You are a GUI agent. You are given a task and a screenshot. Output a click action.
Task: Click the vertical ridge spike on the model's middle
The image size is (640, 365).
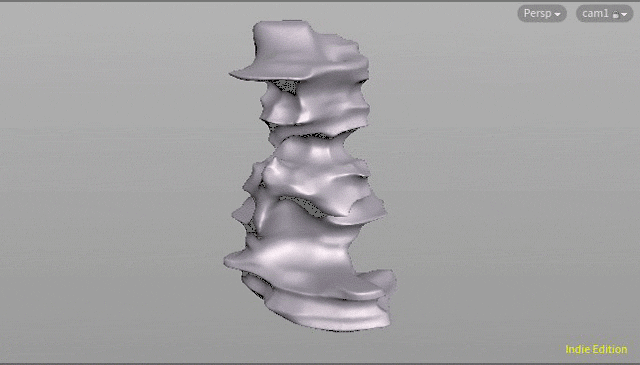tap(264, 212)
